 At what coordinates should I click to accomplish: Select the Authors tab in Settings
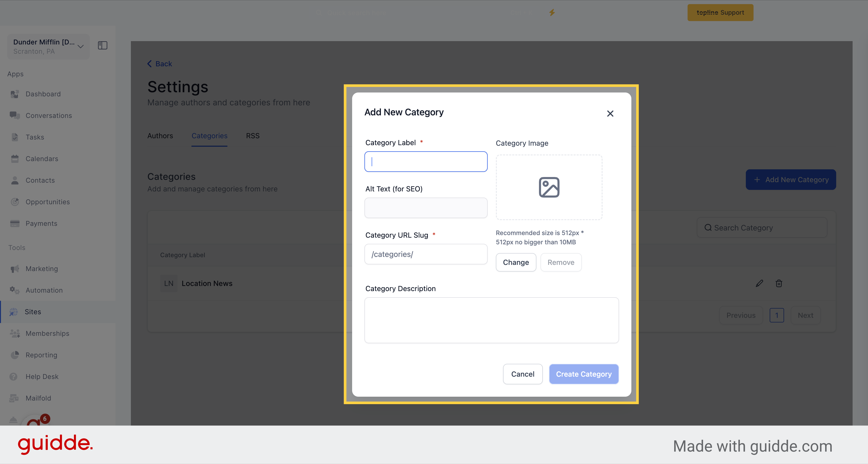point(160,135)
